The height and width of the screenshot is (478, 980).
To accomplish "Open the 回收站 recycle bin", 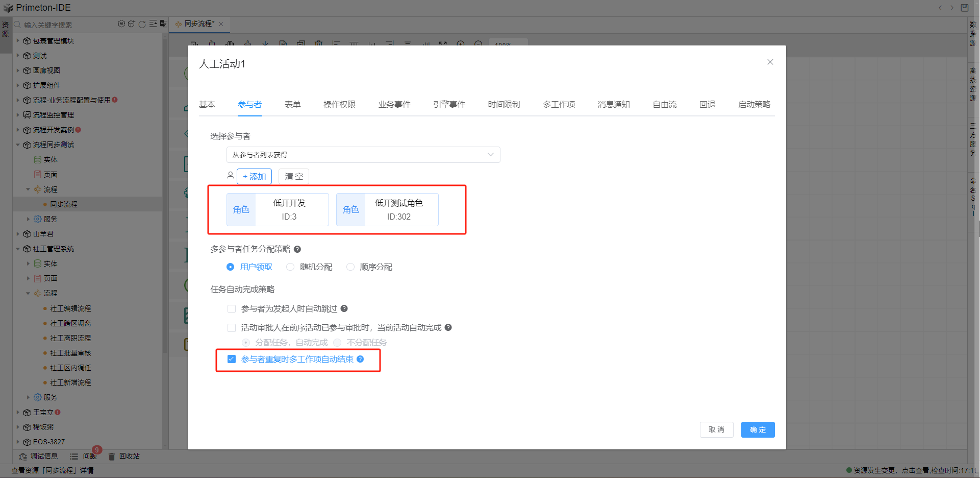I will tap(124, 456).
